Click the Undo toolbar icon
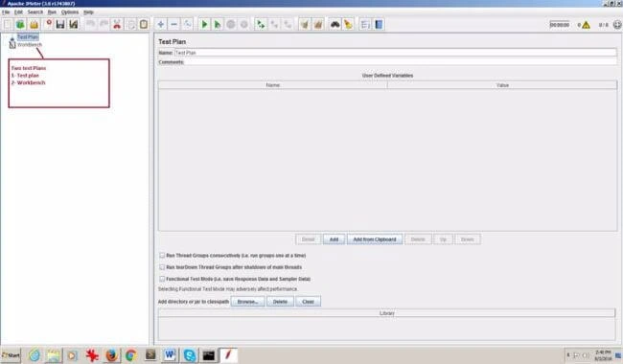This screenshot has height=364, width=623. tap(91, 25)
